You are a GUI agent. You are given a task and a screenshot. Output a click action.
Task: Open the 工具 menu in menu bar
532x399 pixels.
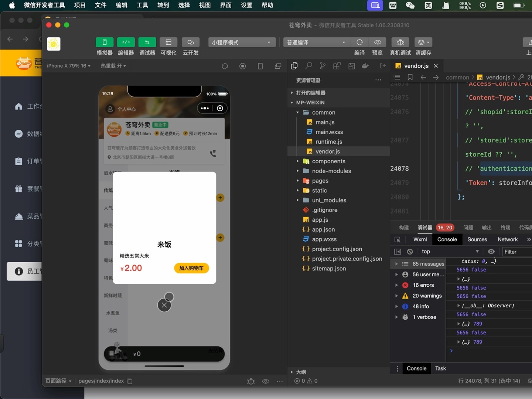coord(142,5)
